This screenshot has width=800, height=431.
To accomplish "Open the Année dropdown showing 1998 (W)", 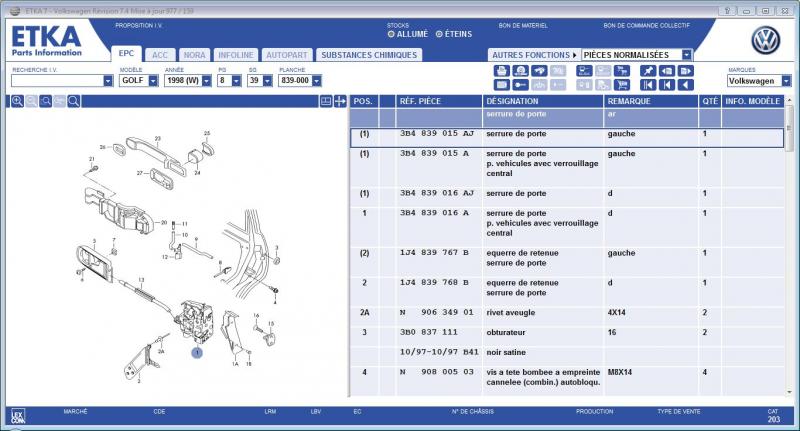I will (x=206, y=81).
